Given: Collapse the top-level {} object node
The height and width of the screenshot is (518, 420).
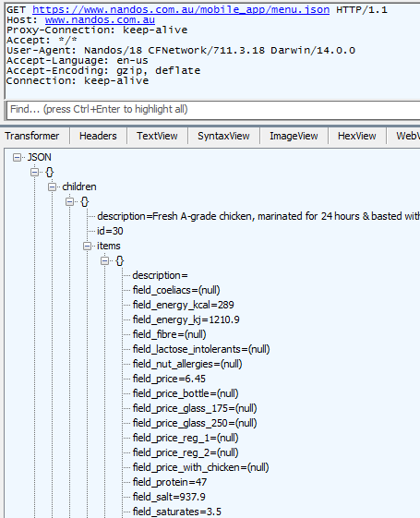Looking at the screenshot, I should pos(34,172).
